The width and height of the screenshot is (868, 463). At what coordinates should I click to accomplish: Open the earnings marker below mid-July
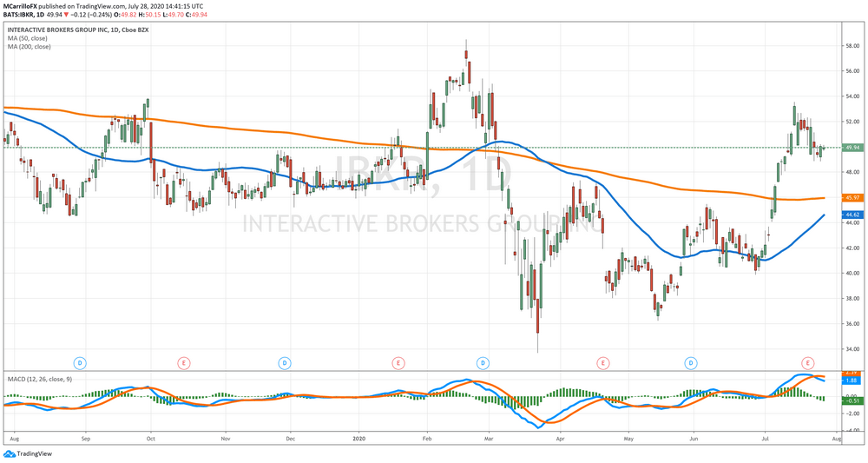808,363
